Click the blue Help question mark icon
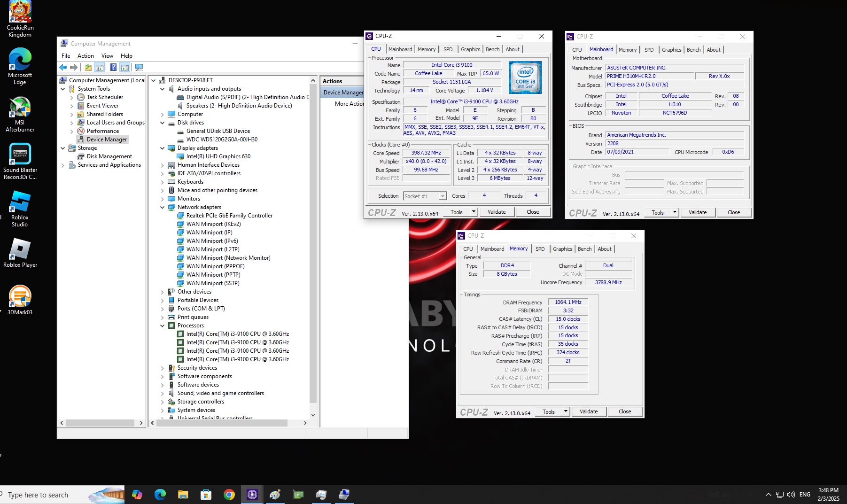This screenshot has width=847, height=504. (113, 68)
